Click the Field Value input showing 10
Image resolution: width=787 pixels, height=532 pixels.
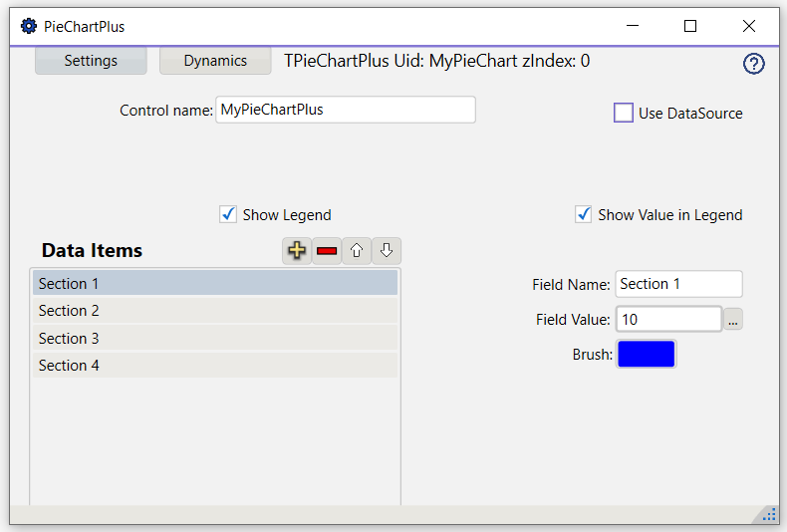(x=669, y=319)
